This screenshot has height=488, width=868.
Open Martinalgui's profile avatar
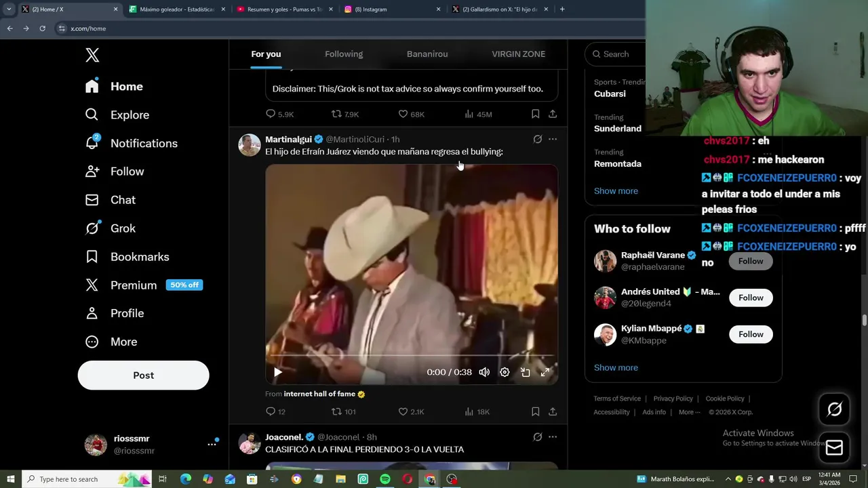pos(250,145)
